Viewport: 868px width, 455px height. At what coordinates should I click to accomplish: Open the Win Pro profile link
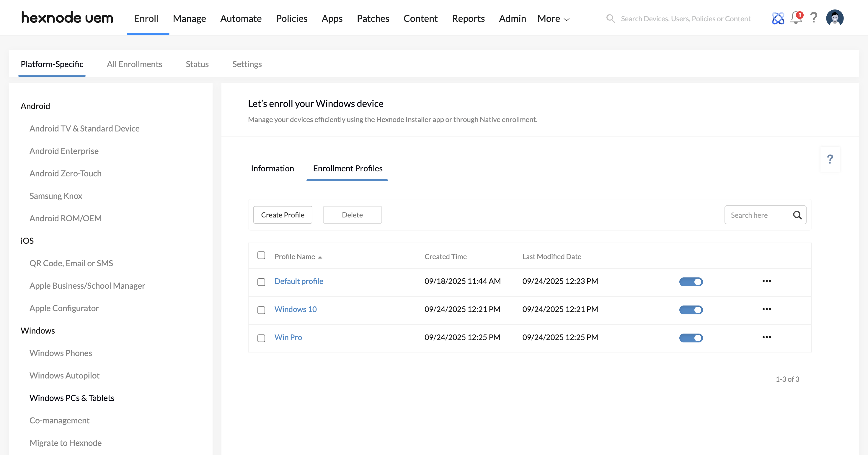pyautogui.click(x=288, y=337)
